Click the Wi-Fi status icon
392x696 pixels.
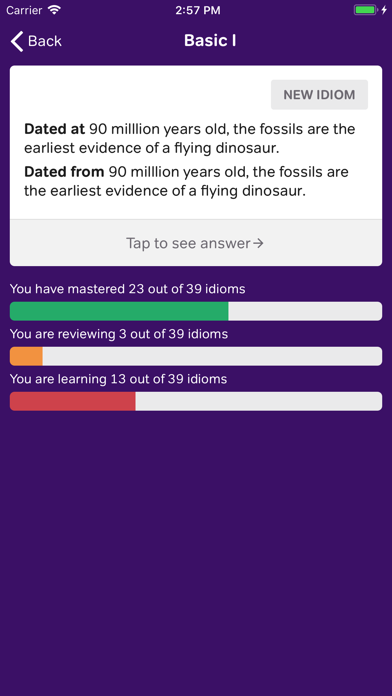click(55, 10)
